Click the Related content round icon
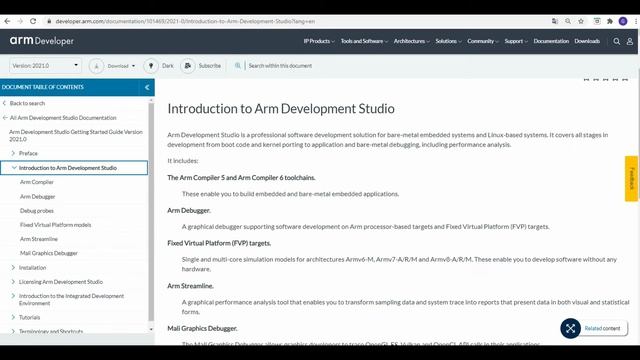 pyautogui.click(x=570, y=328)
